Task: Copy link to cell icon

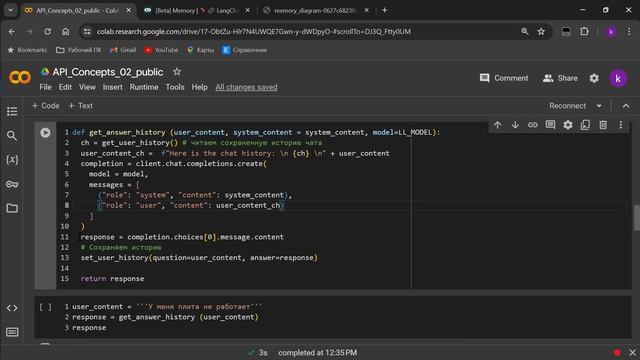Action: point(533,125)
